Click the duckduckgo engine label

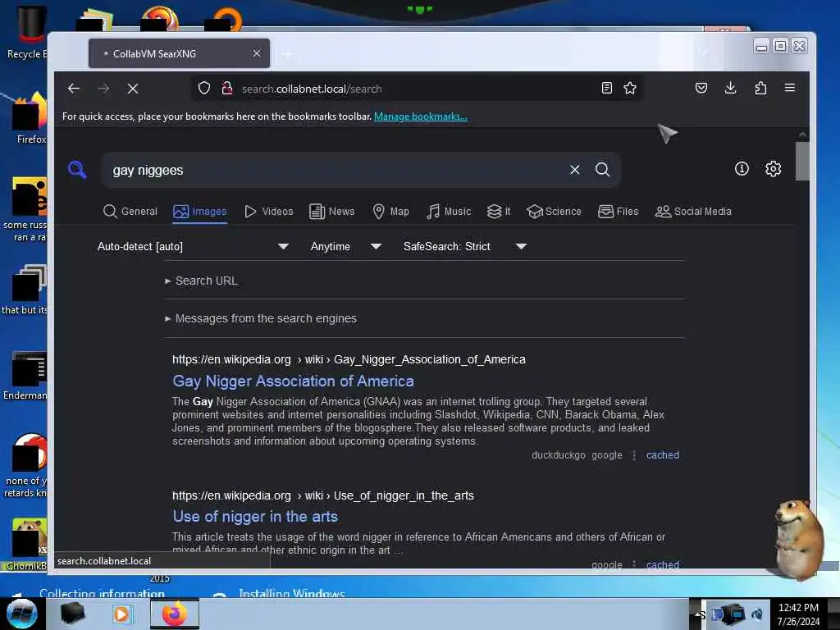pyautogui.click(x=558, y=454)
